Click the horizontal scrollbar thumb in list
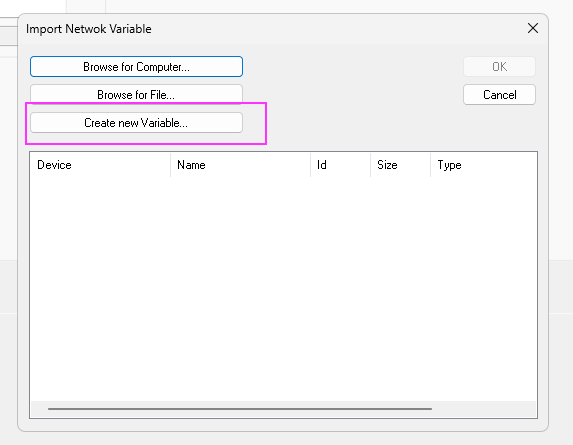Viewport: 573px width, 445px height. click(240, 409)
